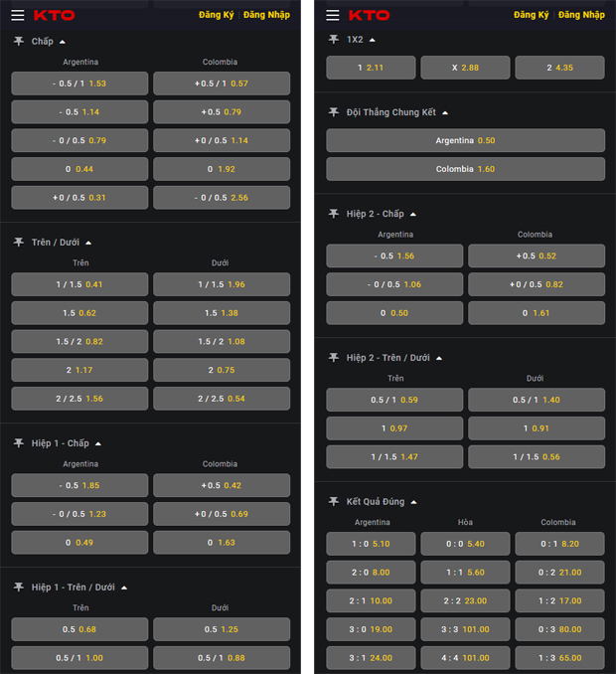Pick correct score 1 : 0 at 5.10
The width and height of the screenshot is (616, 674).
[x=371, y=544]
